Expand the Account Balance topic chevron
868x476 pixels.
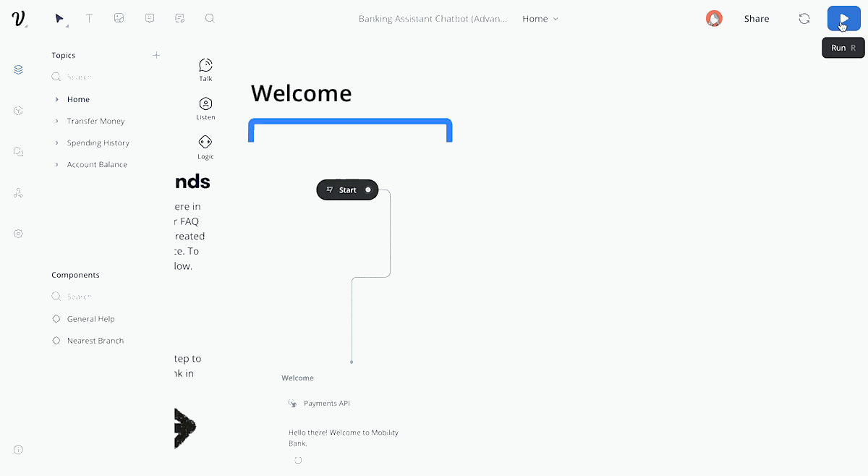(x=56, y=164)
